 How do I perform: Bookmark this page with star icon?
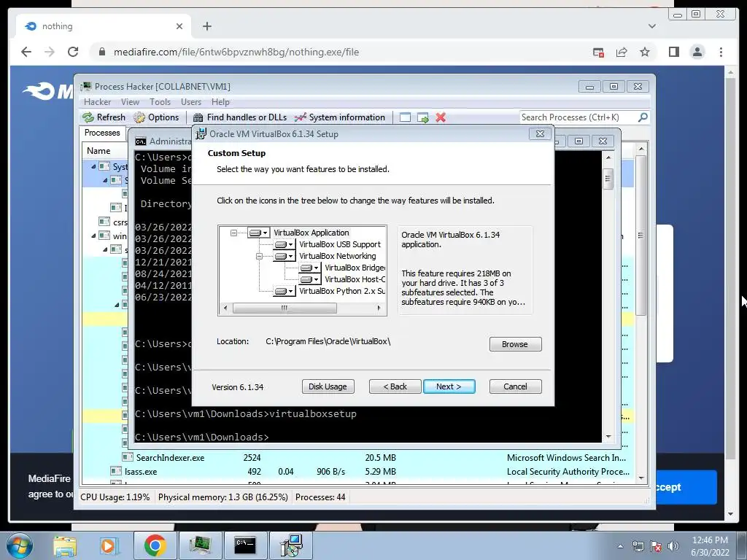pyautogui.click(x=645, y=52)
